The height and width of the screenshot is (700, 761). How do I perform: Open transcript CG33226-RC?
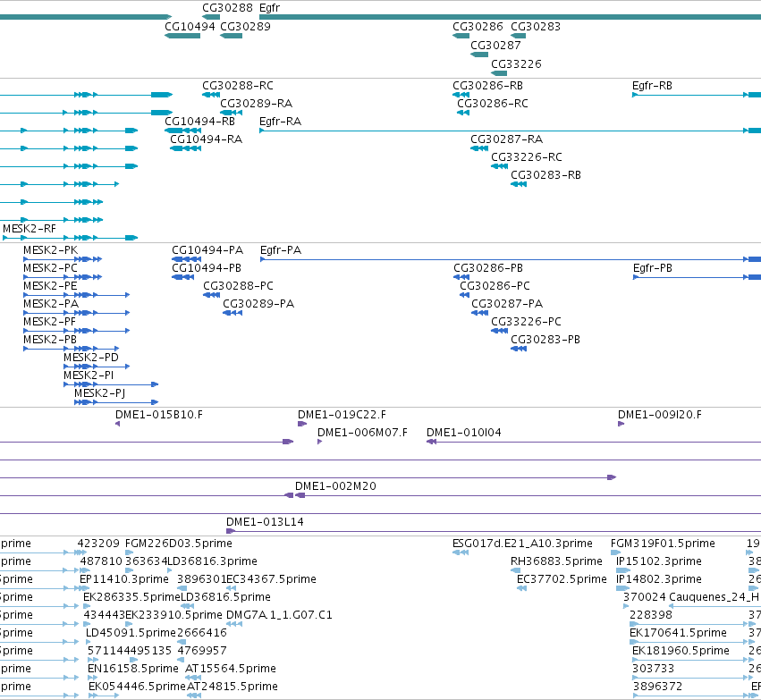[527, 157]
